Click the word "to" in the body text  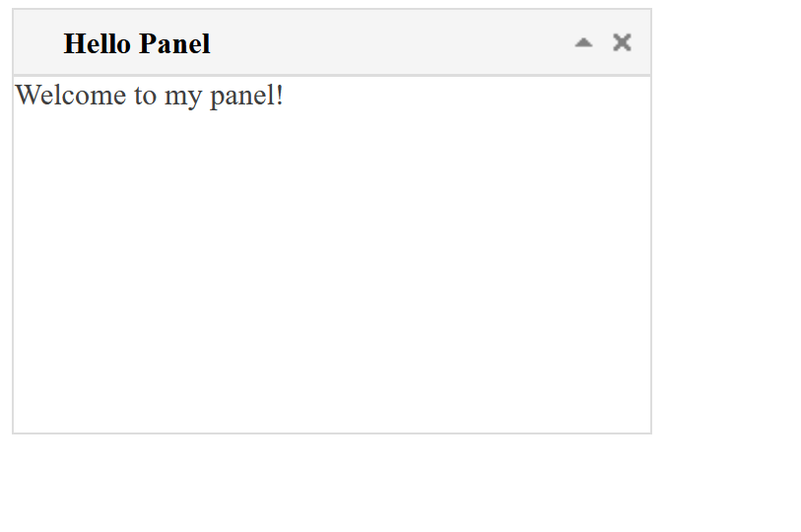[145, 97]
